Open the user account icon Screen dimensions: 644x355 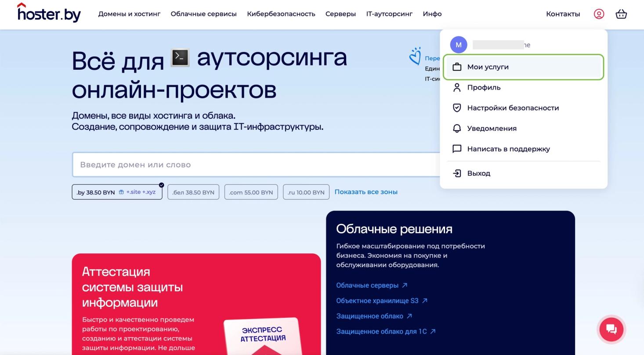click(x=599, y=14)
